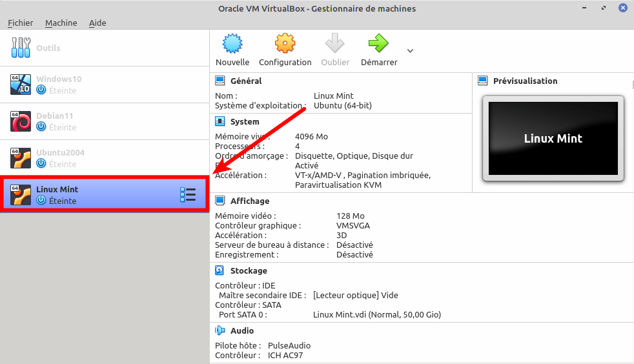This screenshot has width=634, height=364.
Task: Select the Windows10 machine name
Action: 59,79
